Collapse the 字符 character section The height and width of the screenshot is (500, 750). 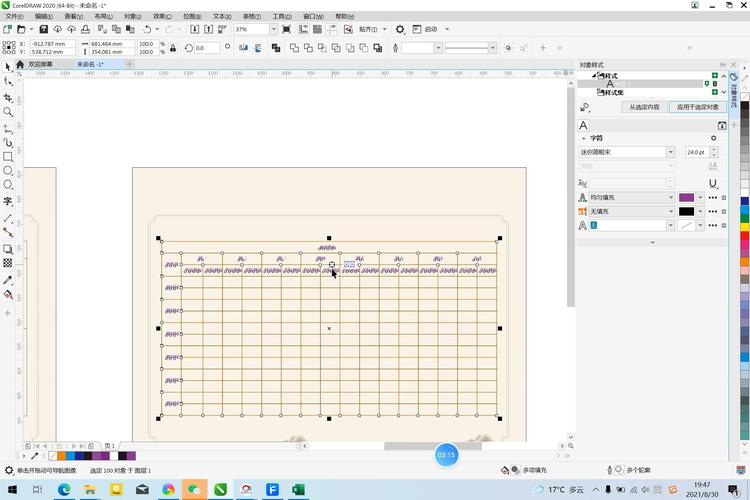tap(584, 138)
